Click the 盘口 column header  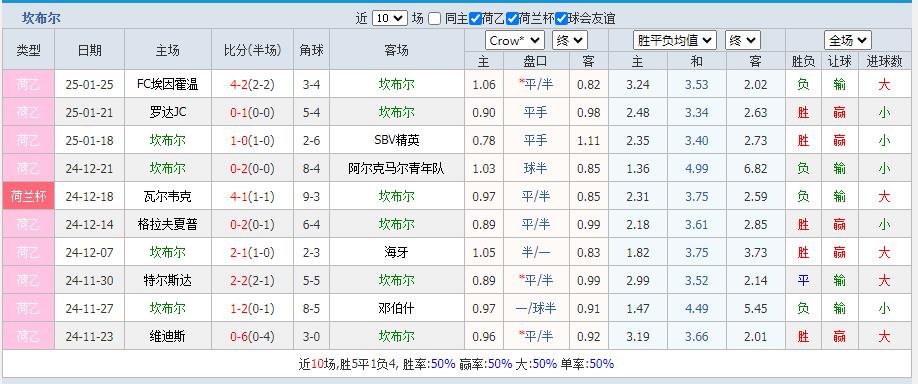click(x=535, y=61)
